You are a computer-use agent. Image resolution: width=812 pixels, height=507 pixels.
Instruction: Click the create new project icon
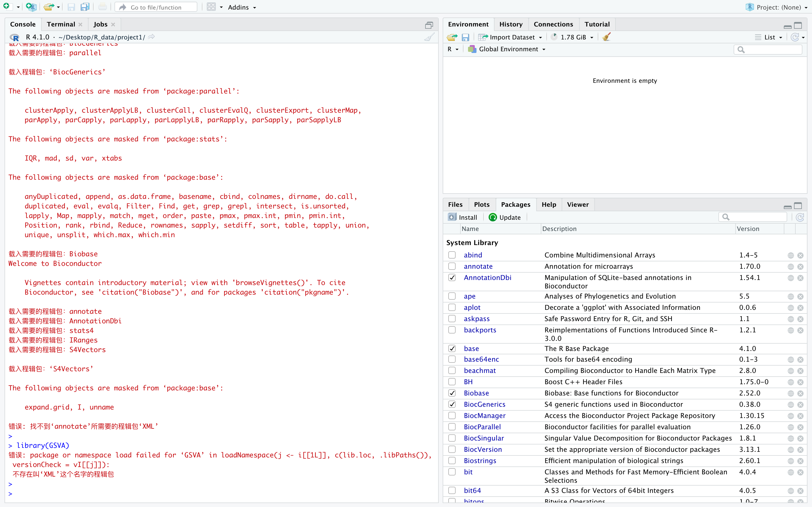31,7
